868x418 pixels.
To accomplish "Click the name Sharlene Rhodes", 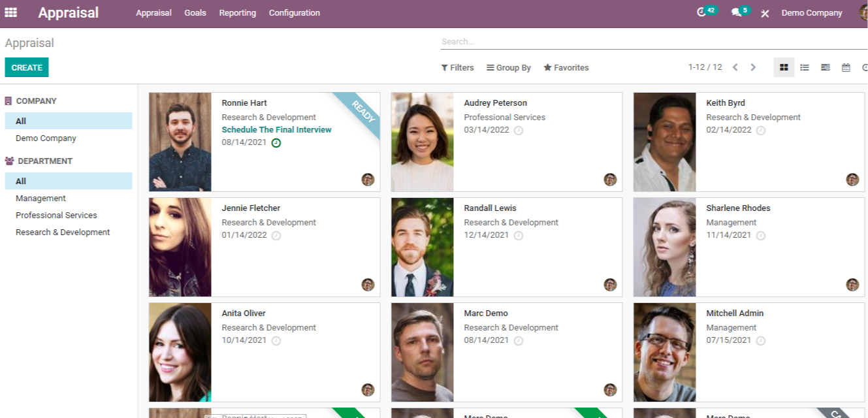I will [738, 208].
